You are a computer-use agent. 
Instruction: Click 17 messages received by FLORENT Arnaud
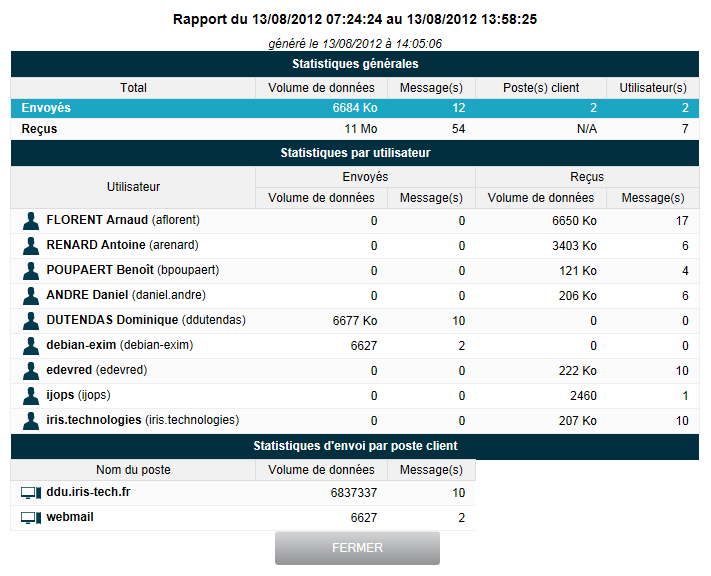682,221
